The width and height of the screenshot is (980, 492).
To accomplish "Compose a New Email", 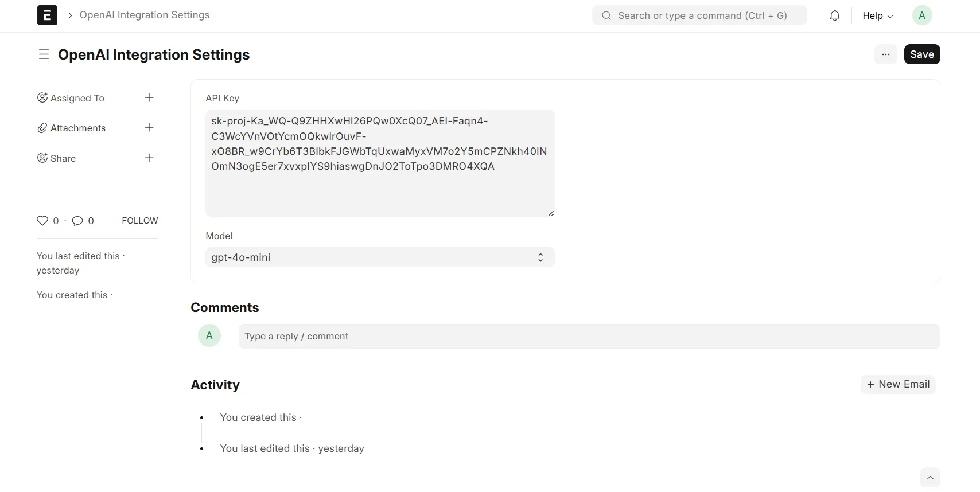I will [x=898, y=384].
